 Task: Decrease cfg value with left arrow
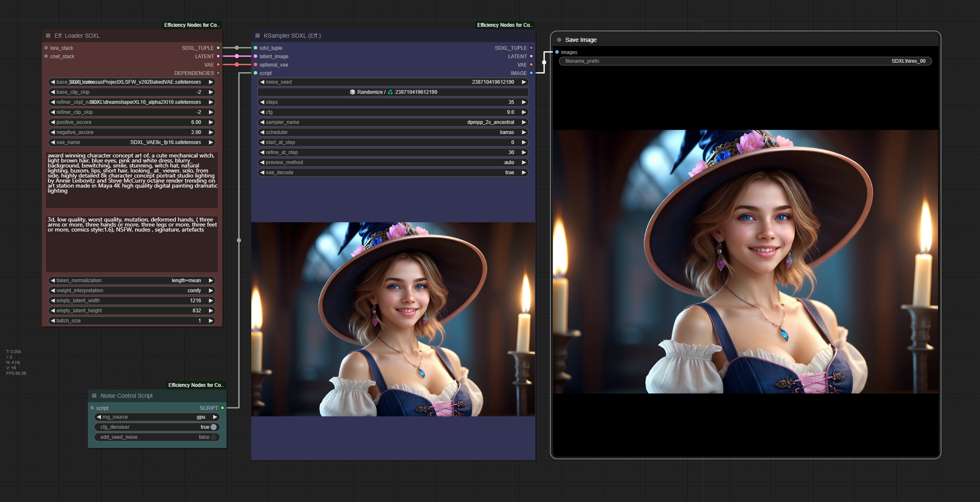pyautogui.click(x=262, y=112)
